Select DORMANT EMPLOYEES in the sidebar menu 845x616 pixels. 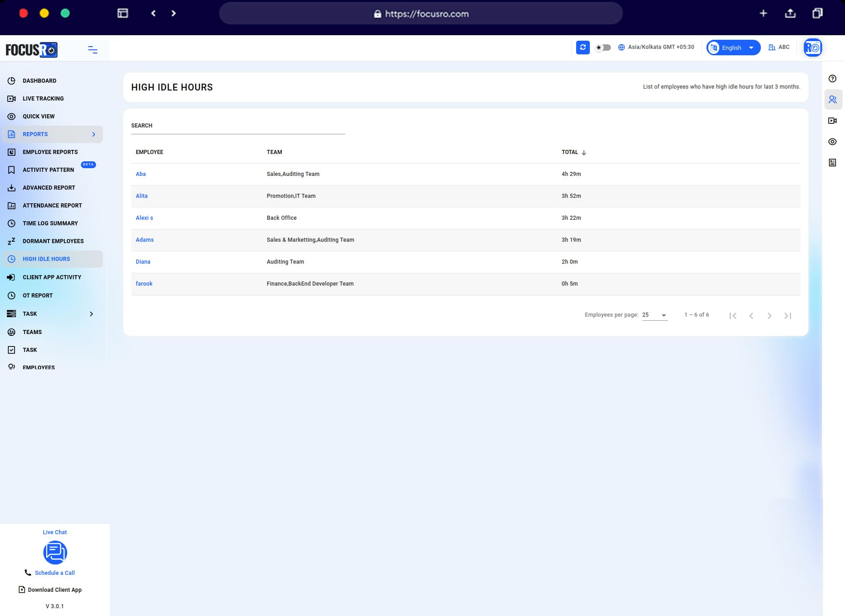(x=53, y=241)
